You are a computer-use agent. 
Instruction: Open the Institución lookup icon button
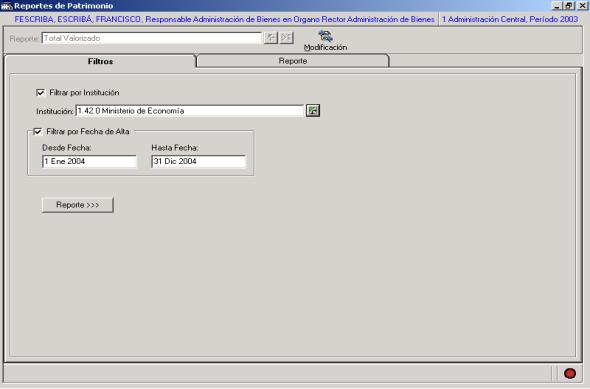313,111
